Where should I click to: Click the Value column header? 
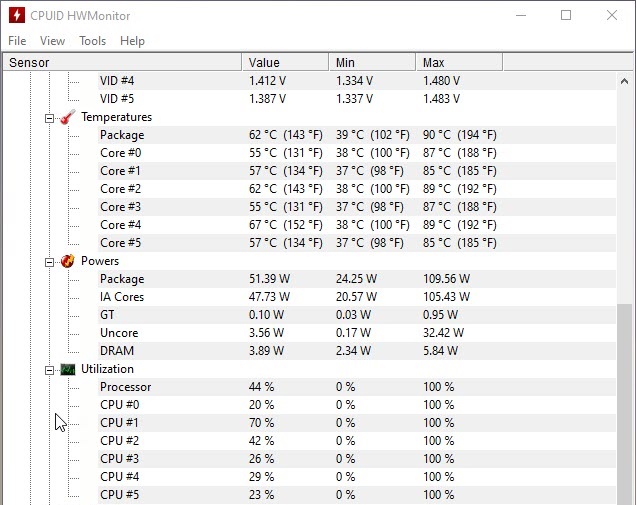tap(284, 63)
